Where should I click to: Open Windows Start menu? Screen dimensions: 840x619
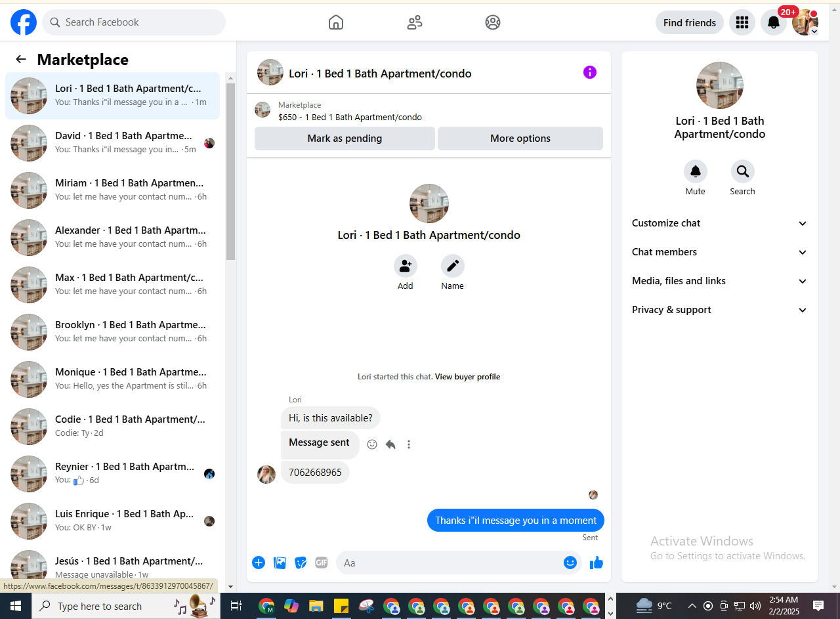click(x=16, y=606)
